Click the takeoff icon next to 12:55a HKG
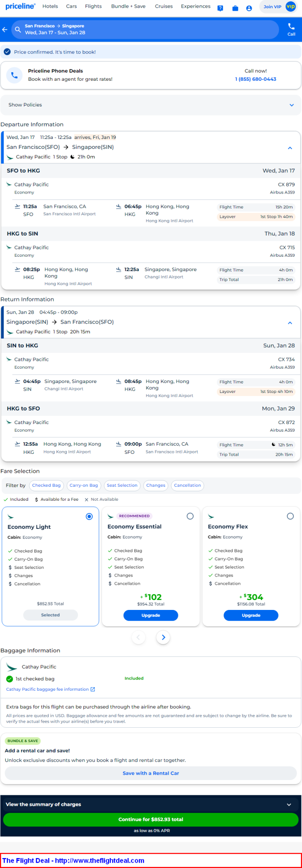Image resolution: width=302 pixels, height=868 pixels. tap(18, 444)
